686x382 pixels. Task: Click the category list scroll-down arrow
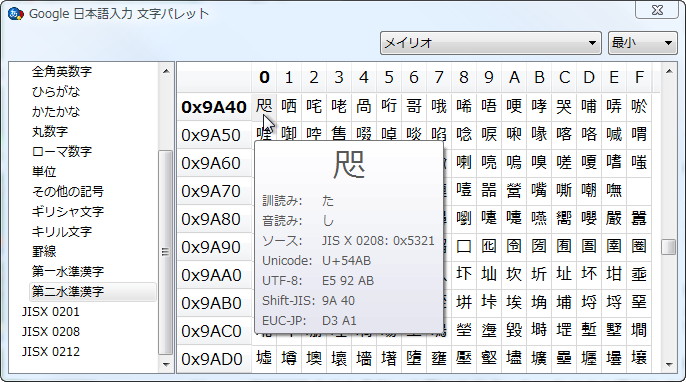[x=166, y=364]
